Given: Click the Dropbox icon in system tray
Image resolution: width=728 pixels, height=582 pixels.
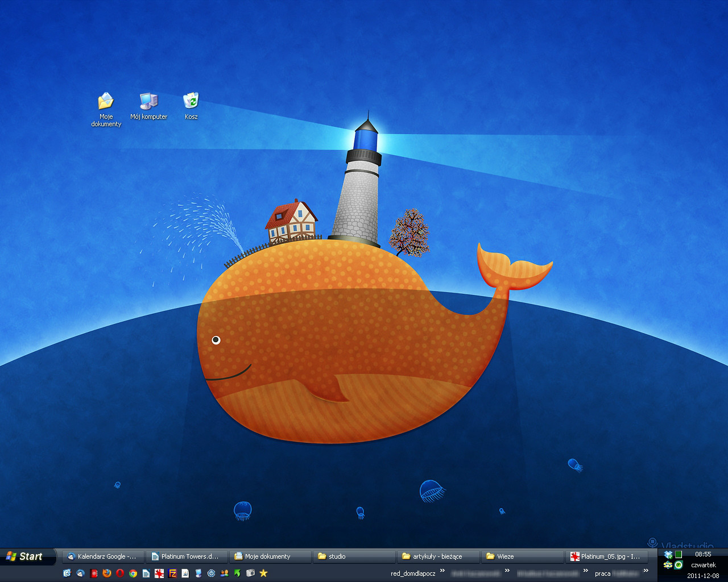Looking at the screenshot, I should click(x=668, y=555).
